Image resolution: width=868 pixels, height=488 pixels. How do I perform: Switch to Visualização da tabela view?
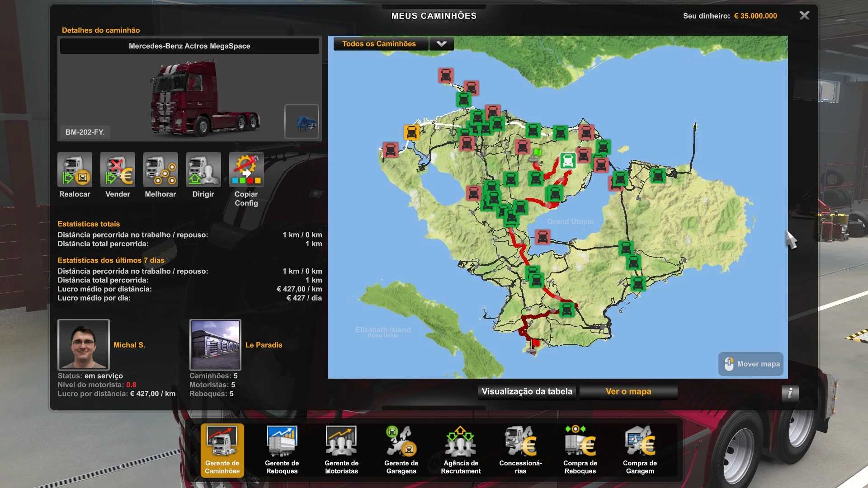[x=527, y=392]
